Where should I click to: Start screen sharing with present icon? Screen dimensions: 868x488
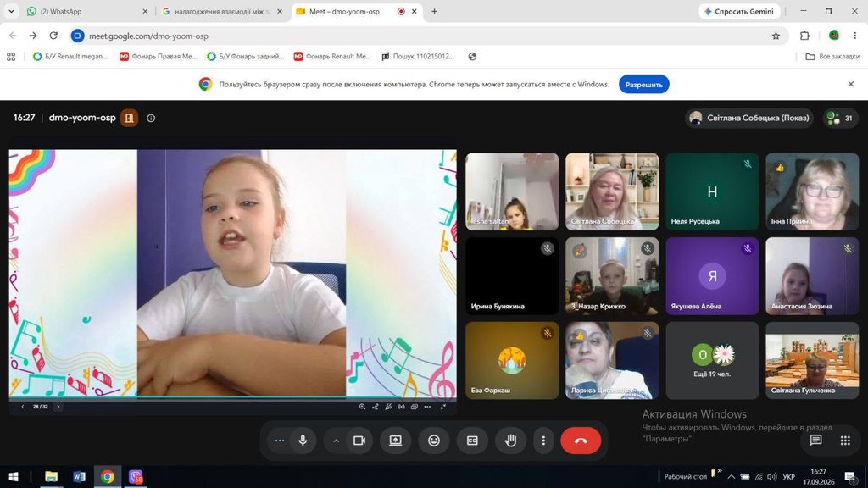[395, 441]
